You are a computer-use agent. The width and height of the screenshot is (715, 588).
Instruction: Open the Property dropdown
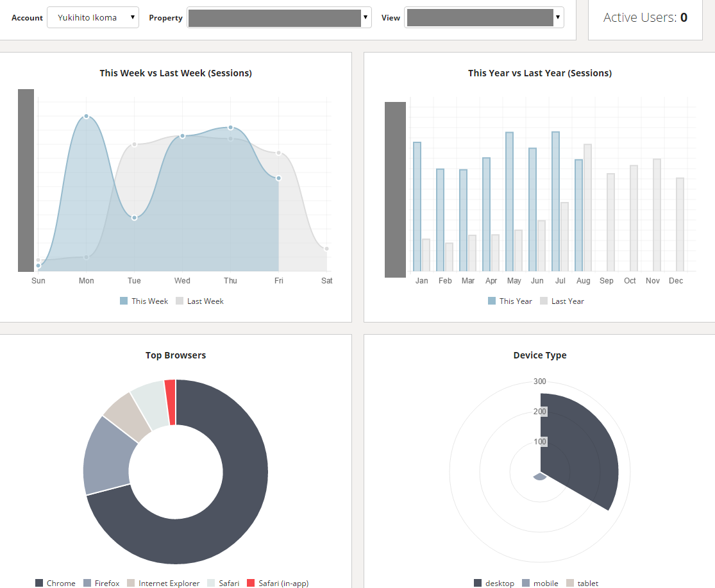point(279,17)
